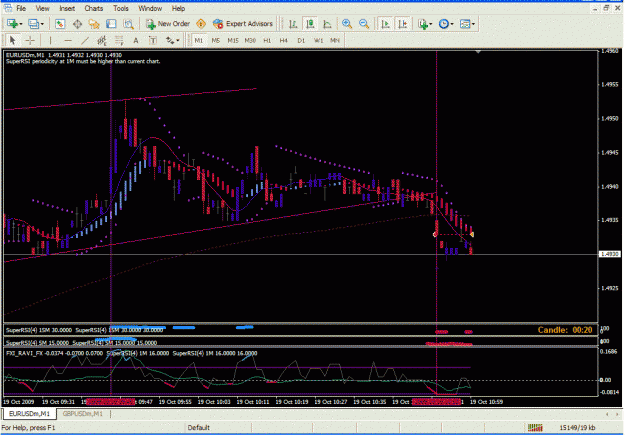The width and height of the screenshot is (625, 435).
Task: Select the Cursor arrow tool
Action: click(x=12, y=40)
